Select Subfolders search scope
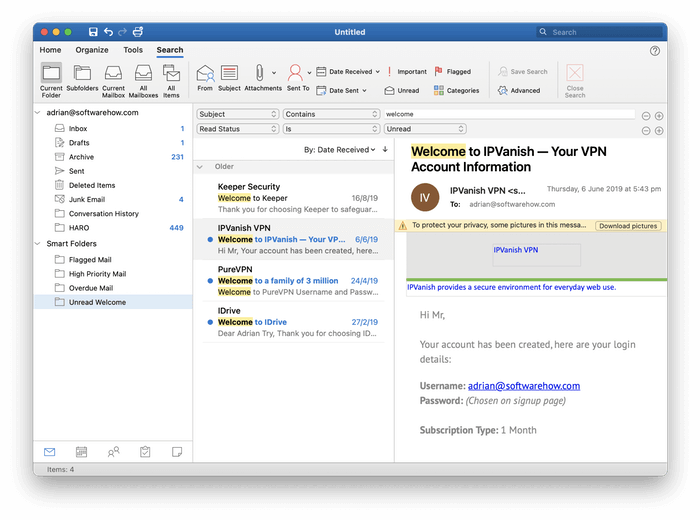This screenshot has width=700, height=520. (x=82, y=78)
